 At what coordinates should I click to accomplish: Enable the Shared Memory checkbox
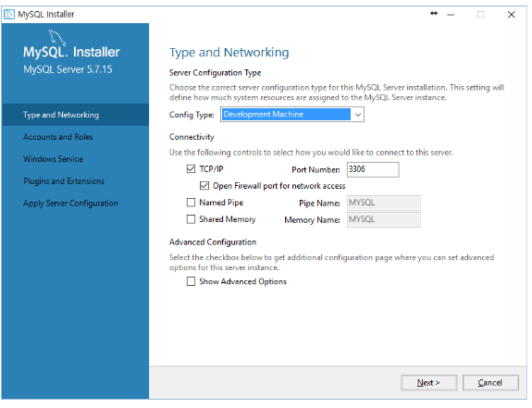coord(191,219)
